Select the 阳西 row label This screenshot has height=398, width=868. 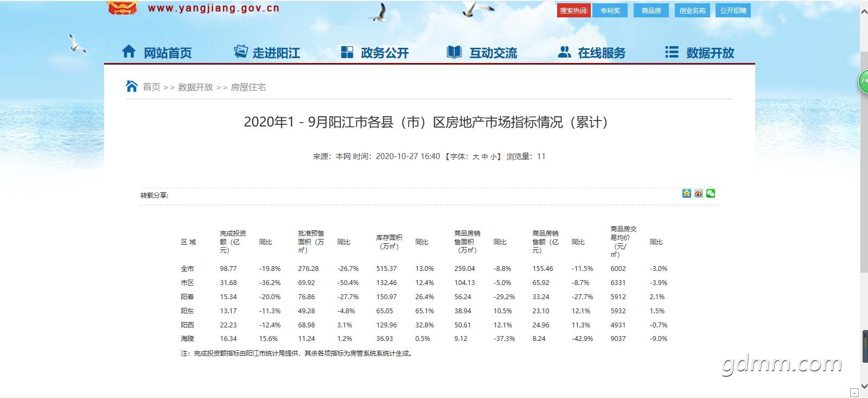click(187, 325)
